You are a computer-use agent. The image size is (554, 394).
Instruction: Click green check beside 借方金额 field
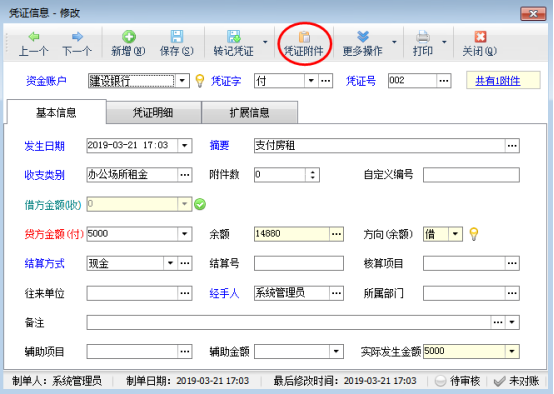pyautogui.click(x=200, y=204)
